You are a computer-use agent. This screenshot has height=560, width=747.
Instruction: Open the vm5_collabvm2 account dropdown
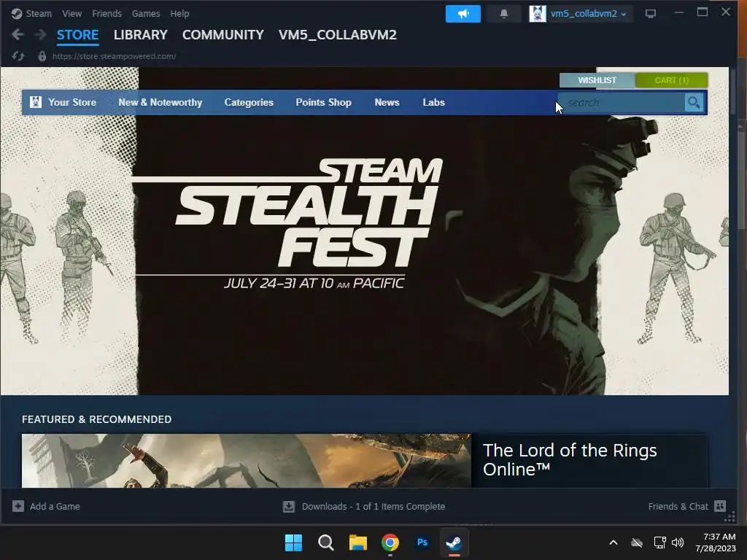[x=589, y=14]
